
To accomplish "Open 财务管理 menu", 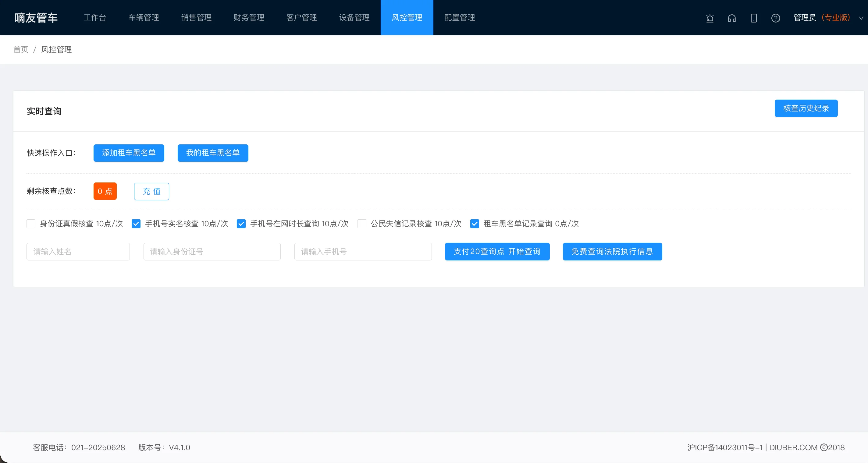I will pos(249,17).
